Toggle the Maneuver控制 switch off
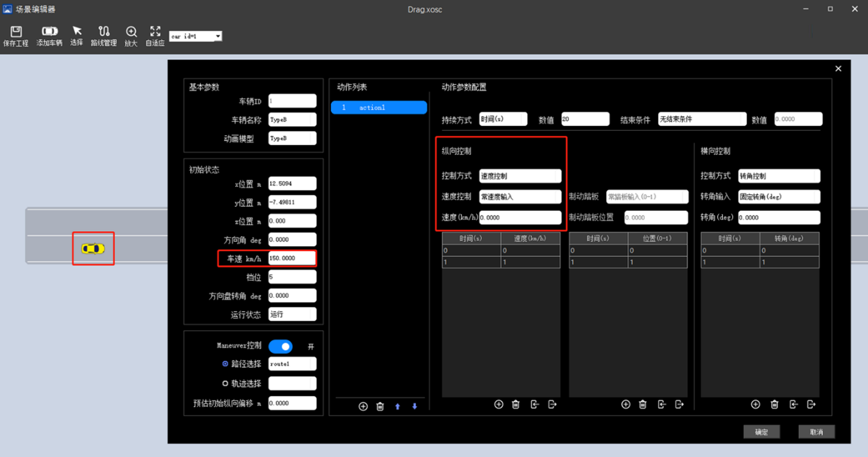 pos(281,346)
